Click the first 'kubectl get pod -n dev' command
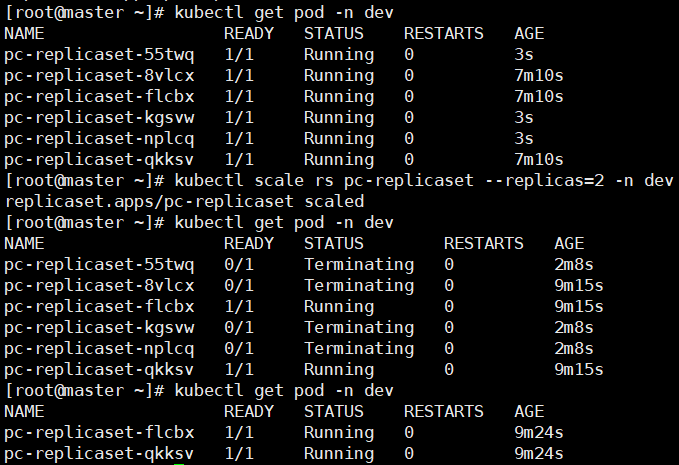The height and width of the screenshot is (465, 679). 283,12
